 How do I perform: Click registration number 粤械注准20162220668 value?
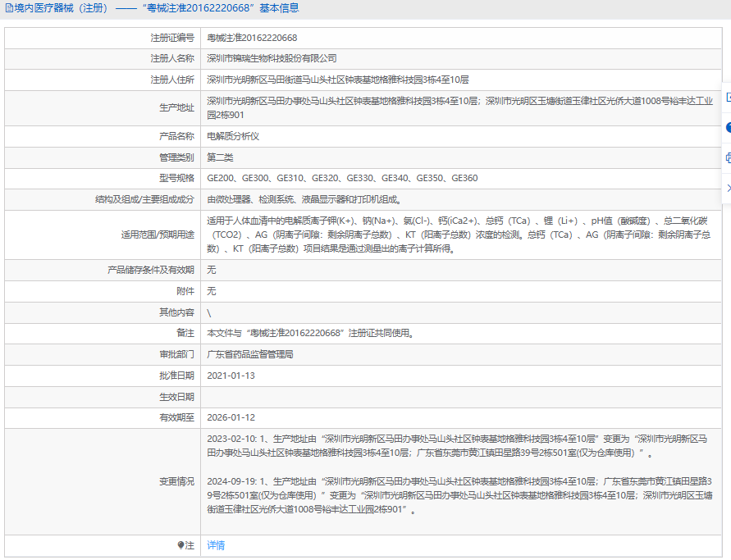[252, 38]
